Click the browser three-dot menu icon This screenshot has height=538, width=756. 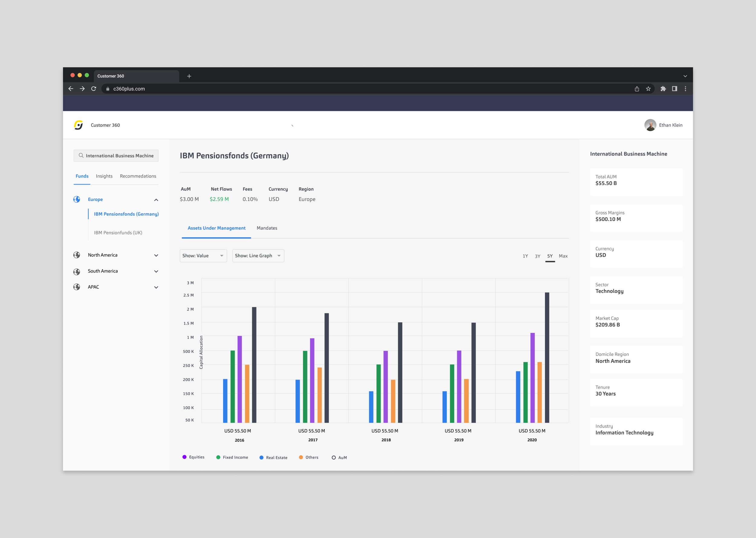click(685, 89)
